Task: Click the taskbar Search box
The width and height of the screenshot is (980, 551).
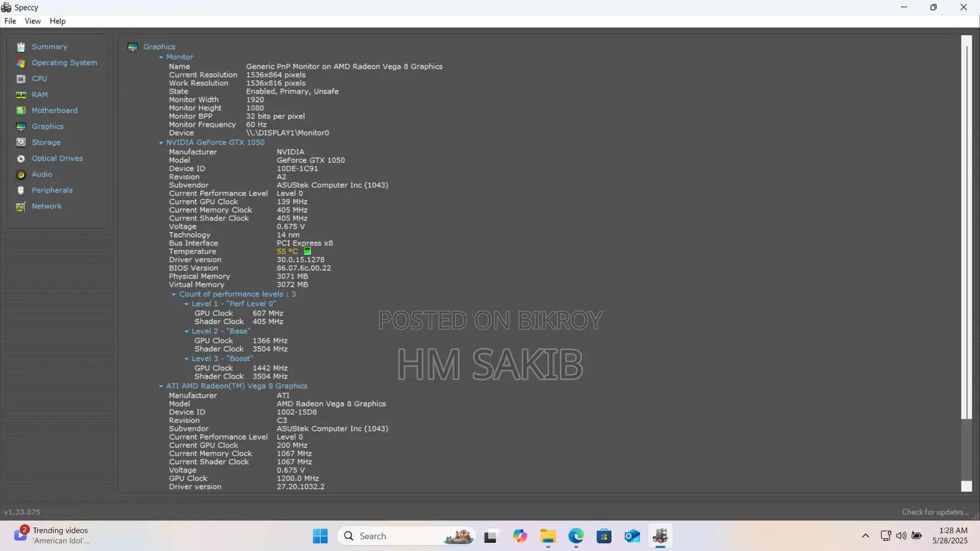Action: point(406,536)
